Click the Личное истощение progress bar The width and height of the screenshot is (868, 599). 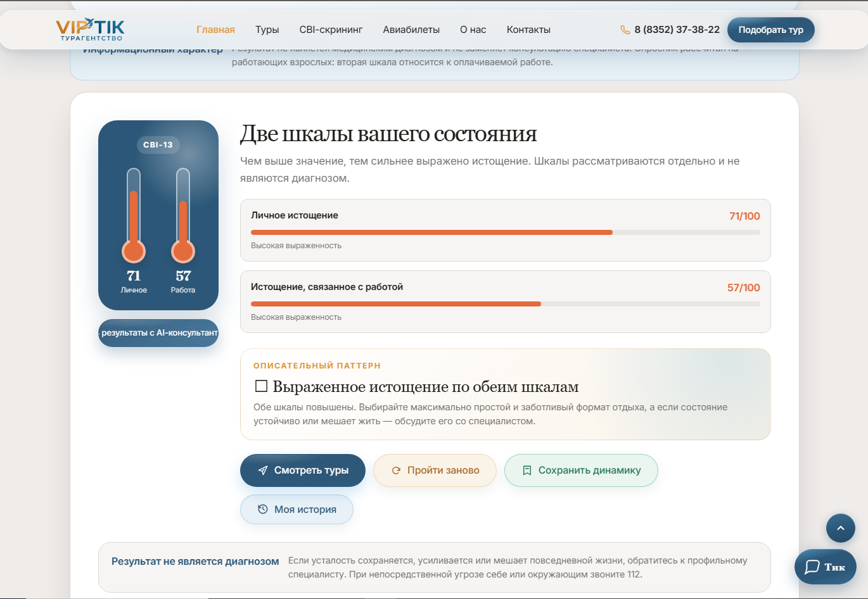point(506,232)
